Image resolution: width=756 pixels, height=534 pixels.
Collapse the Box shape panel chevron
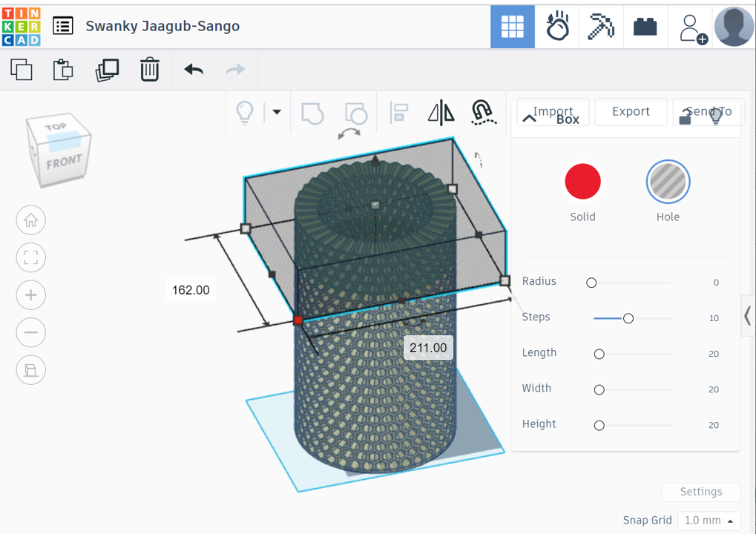pyautogui.click(x=529, y=119)
